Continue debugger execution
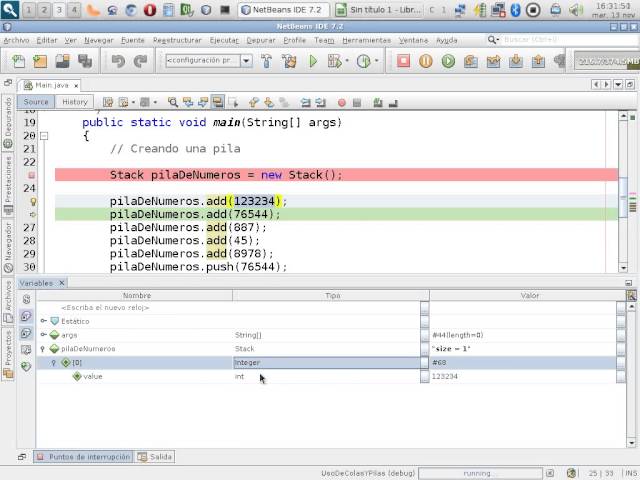 click(448, 61)
